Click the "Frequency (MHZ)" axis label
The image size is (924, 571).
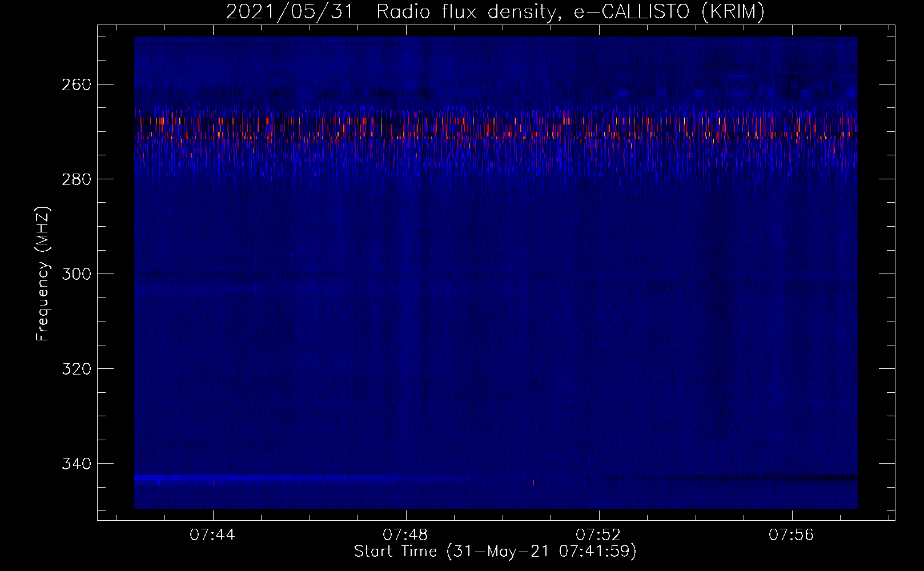[x=43, y=274]
